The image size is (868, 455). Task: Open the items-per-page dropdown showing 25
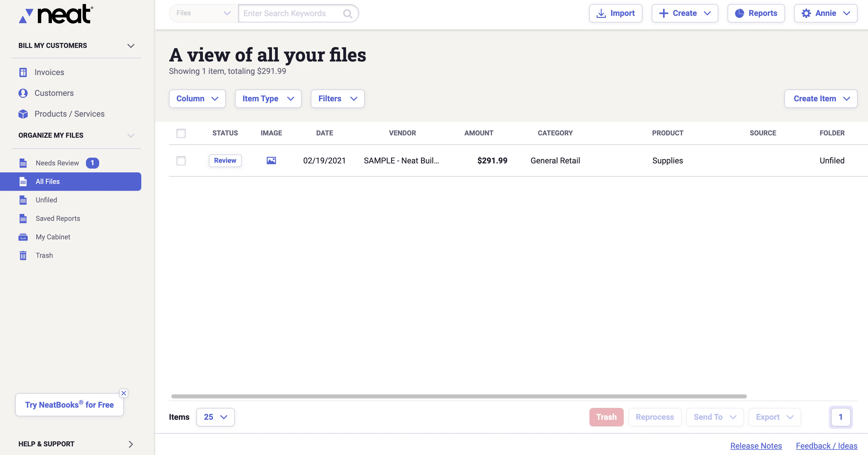tap(215, 417)
